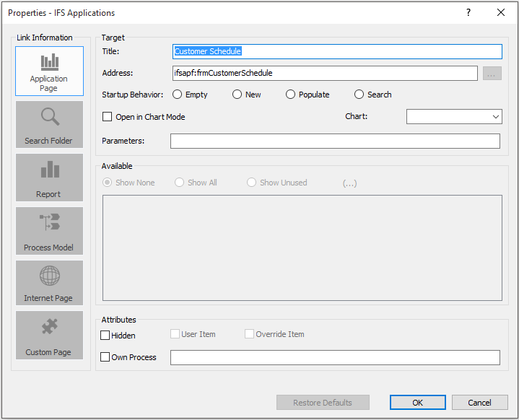Image resolution: width=519 pixels, height=420 pixels.
Task: Tick the Hidden attribute checkbox
Action: point(105,336)
